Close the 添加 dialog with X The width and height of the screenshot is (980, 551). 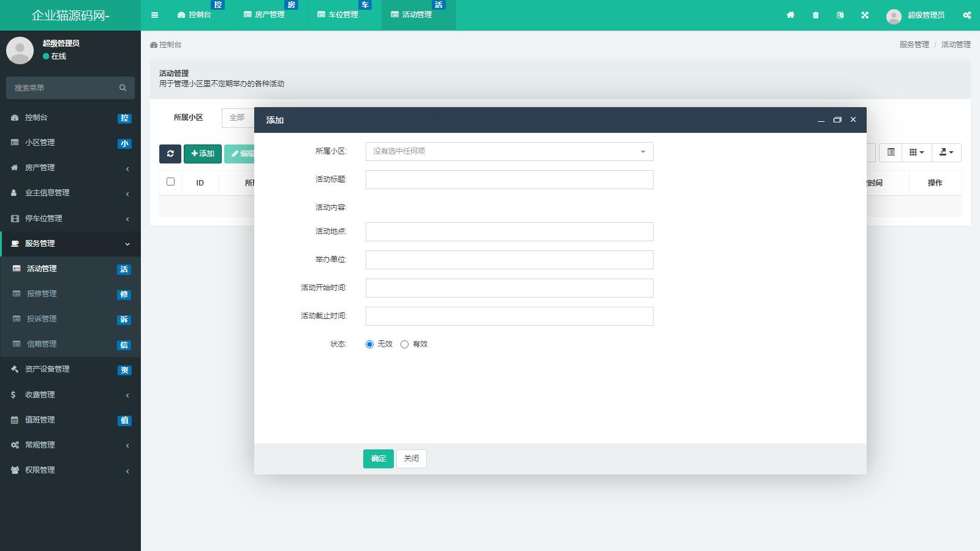[x=853, y=120]
